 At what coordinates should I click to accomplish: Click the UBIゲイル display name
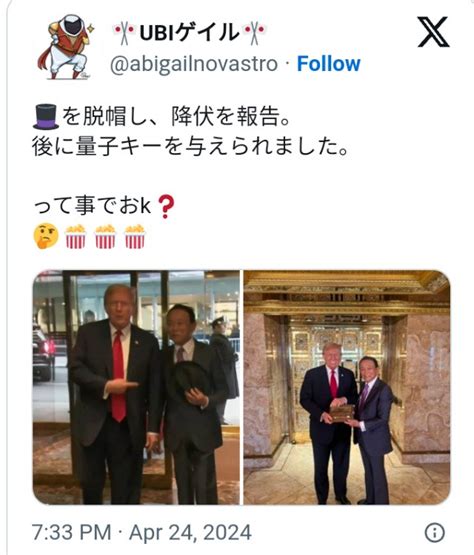189,32
